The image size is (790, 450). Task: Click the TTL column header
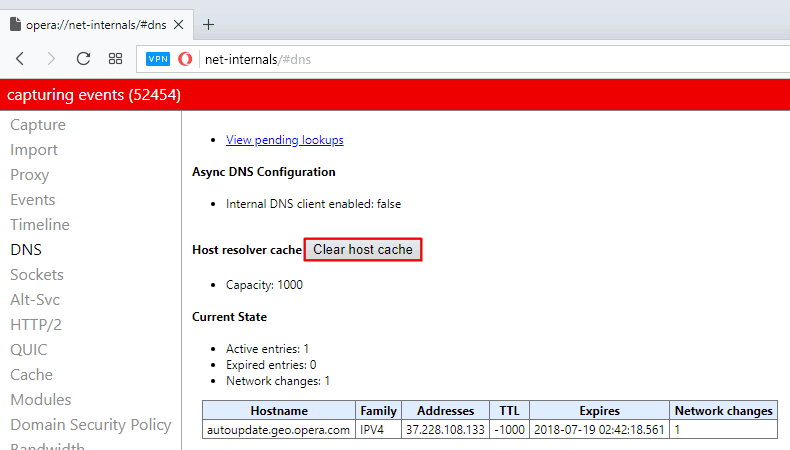click(x=509, y=411)
